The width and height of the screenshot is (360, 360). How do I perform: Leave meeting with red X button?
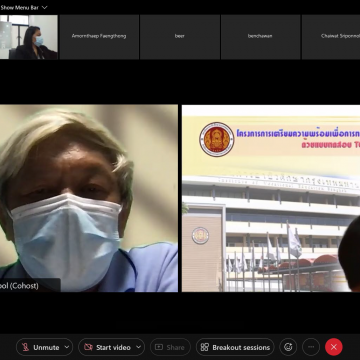pos(334,347)
